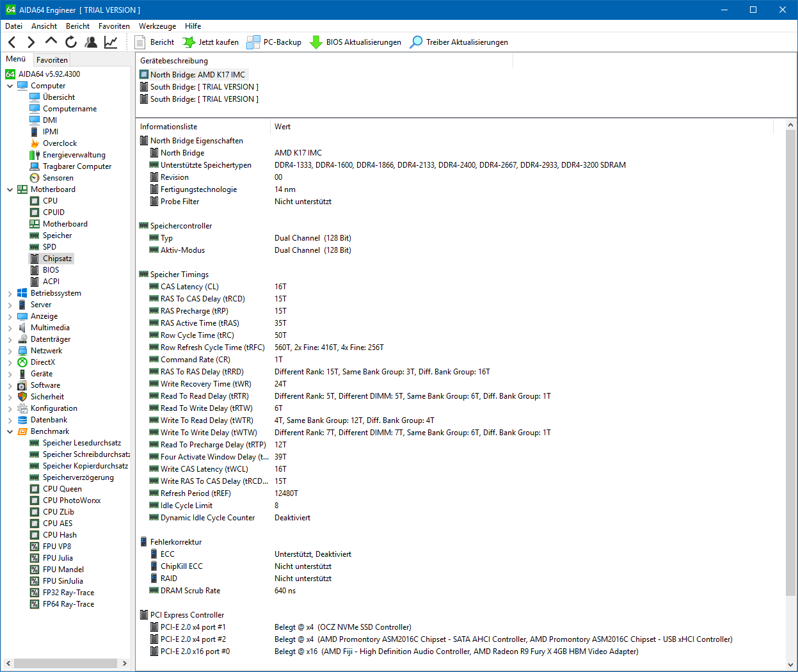
Task: Collapse the Computer tree node
Action: tap(10, 86)
